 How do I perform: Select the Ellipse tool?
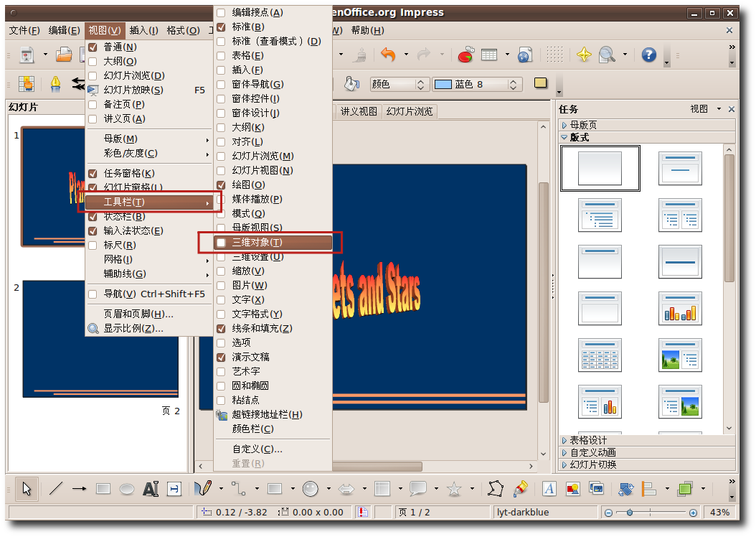point(127,489)
